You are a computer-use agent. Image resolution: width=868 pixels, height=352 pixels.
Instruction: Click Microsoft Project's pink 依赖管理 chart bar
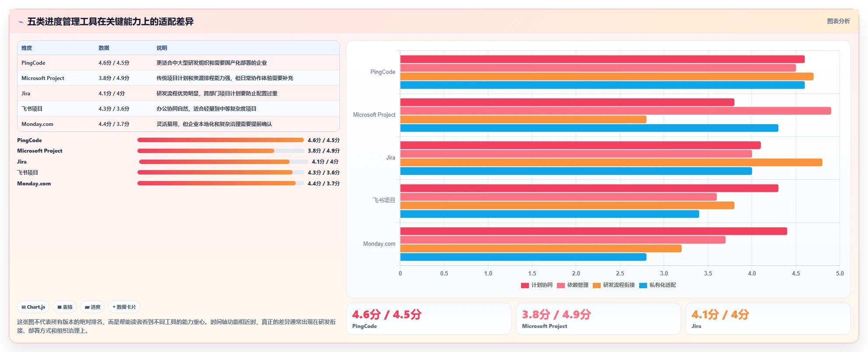pyautogui.click(x=616, y=111)
